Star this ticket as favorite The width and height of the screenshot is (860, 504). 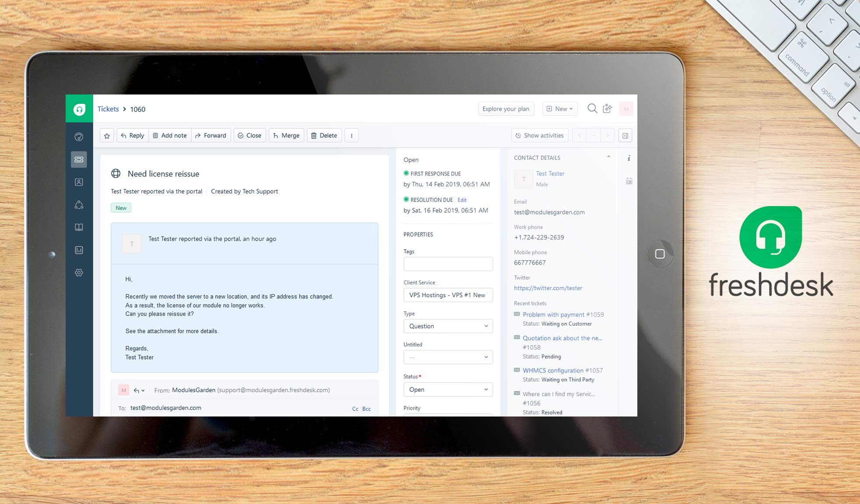coord(106,135)
